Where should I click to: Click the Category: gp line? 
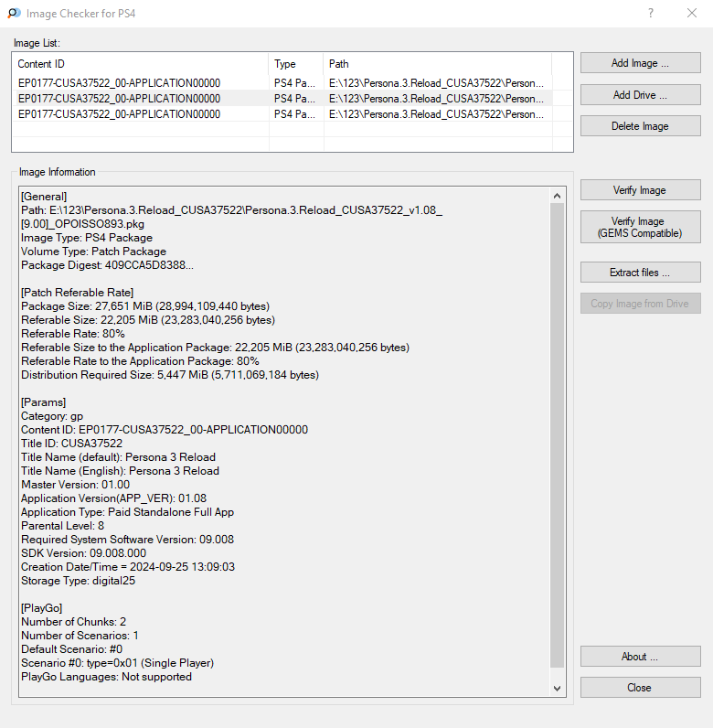pyautogui.click(x=52, y=416)
